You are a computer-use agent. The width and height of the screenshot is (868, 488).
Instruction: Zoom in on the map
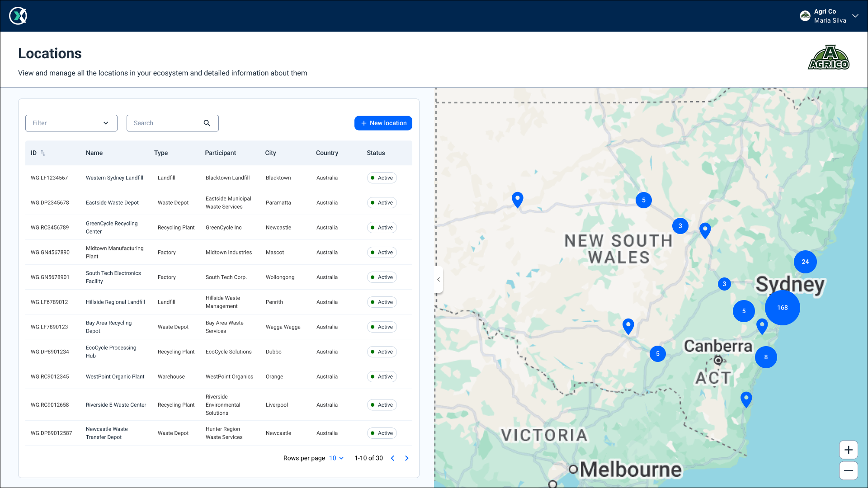coord(848,450)
